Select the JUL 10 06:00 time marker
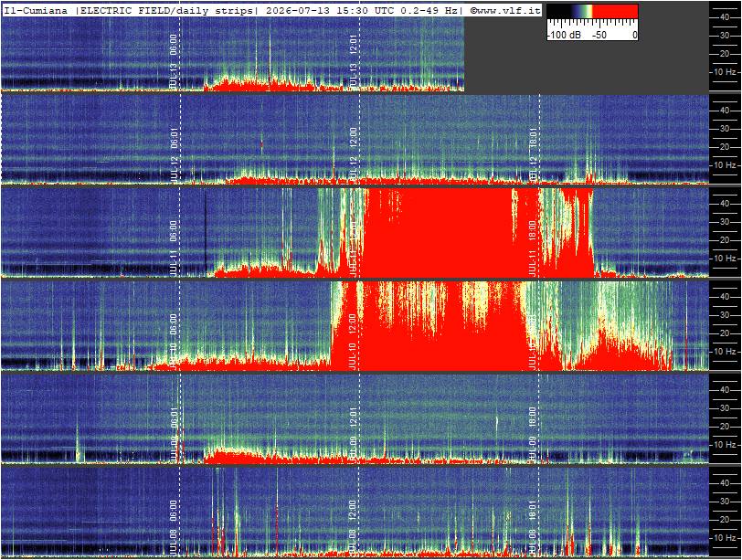 click(173, 341)
